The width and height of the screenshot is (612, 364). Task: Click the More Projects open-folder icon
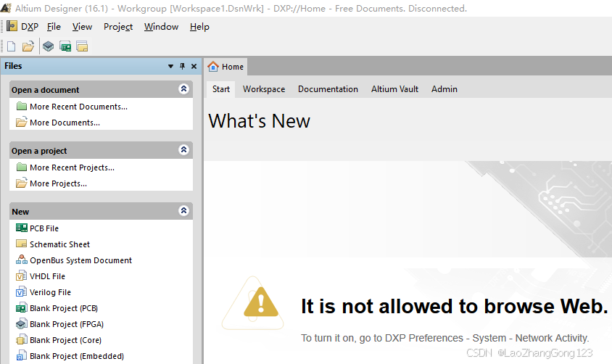coord(22,183)
